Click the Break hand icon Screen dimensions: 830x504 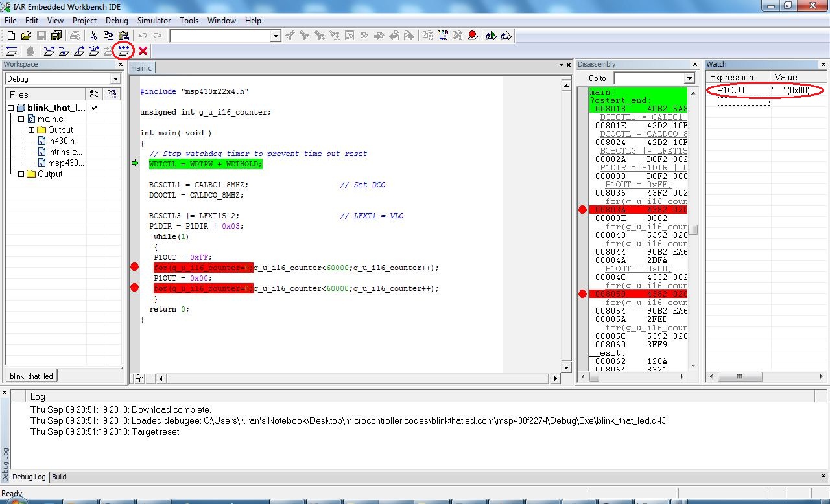click(x=30, y=51)
